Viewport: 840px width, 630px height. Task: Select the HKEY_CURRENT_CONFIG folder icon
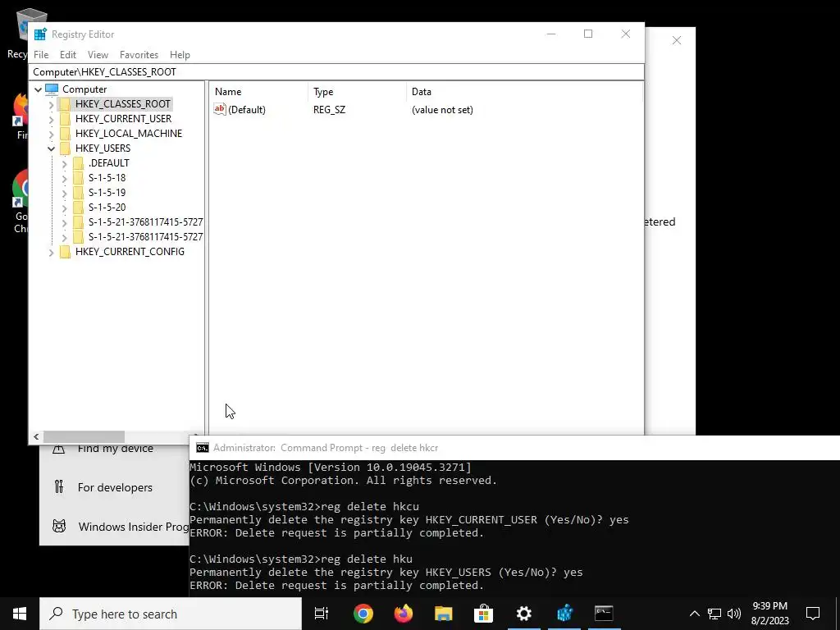[x=65, y=251]
